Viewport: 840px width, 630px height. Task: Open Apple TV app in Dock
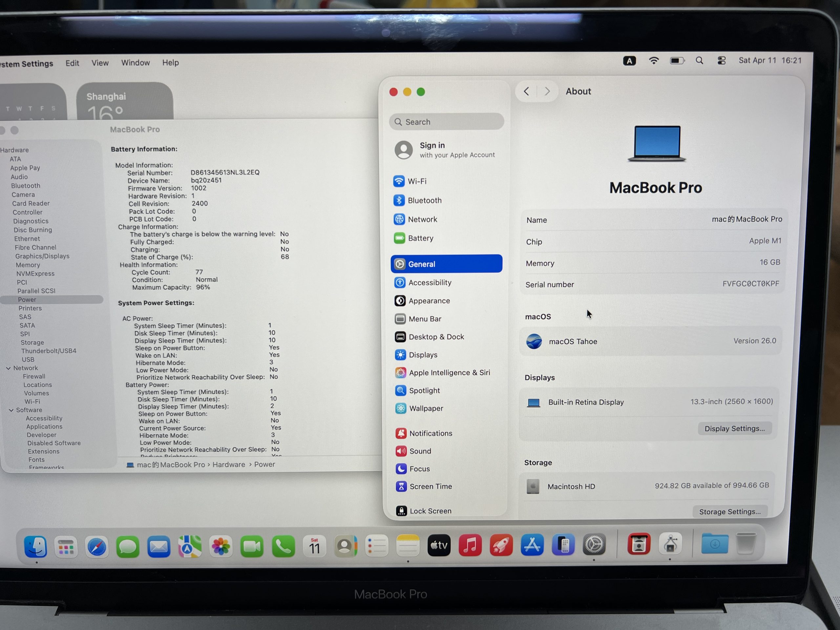[x=439, y=546]
